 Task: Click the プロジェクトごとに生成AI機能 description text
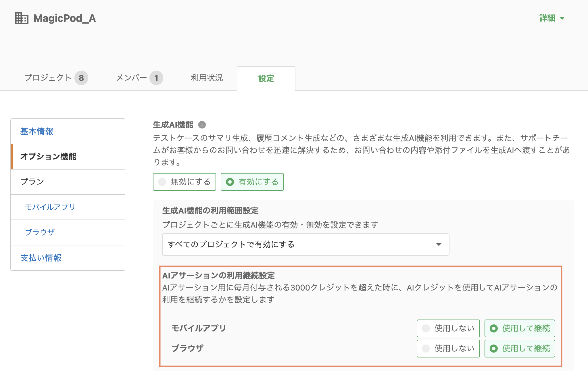(270, 225)
